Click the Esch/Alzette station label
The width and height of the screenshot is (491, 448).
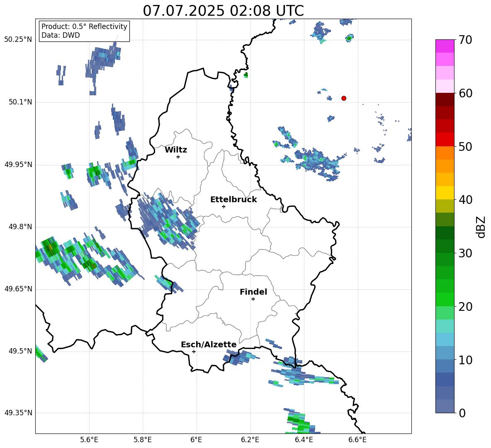tap(209, 344)
